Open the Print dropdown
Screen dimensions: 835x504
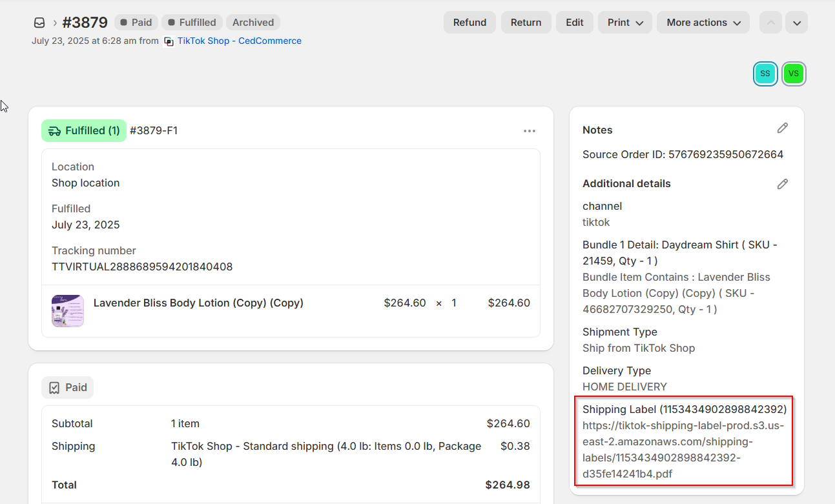tap(625, 23)
